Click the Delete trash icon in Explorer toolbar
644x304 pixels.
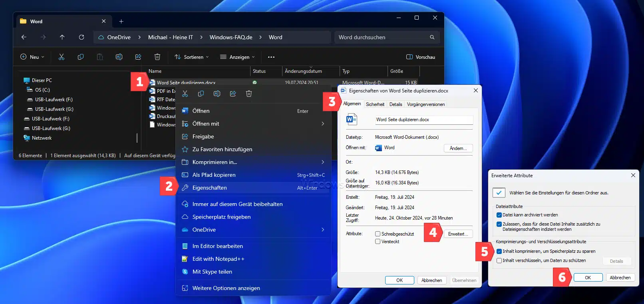(157, 57)
